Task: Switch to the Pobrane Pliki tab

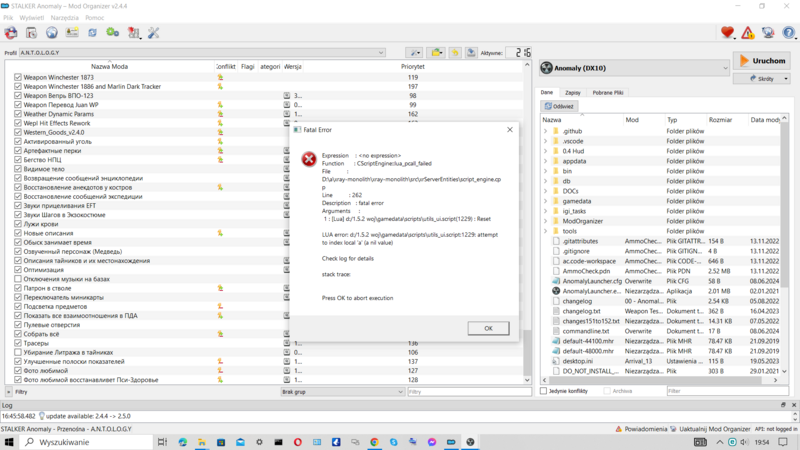Action: point(608,93)
